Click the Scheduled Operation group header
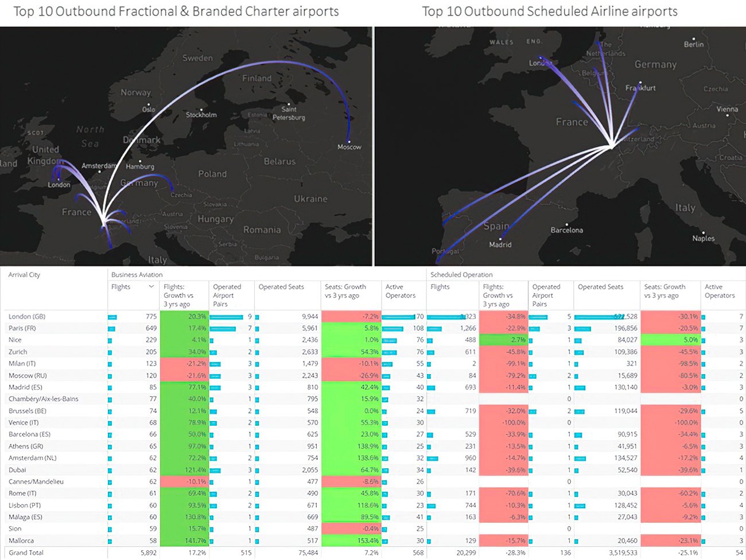The height and width of the screenshot is (560, 746). point(461,275)
